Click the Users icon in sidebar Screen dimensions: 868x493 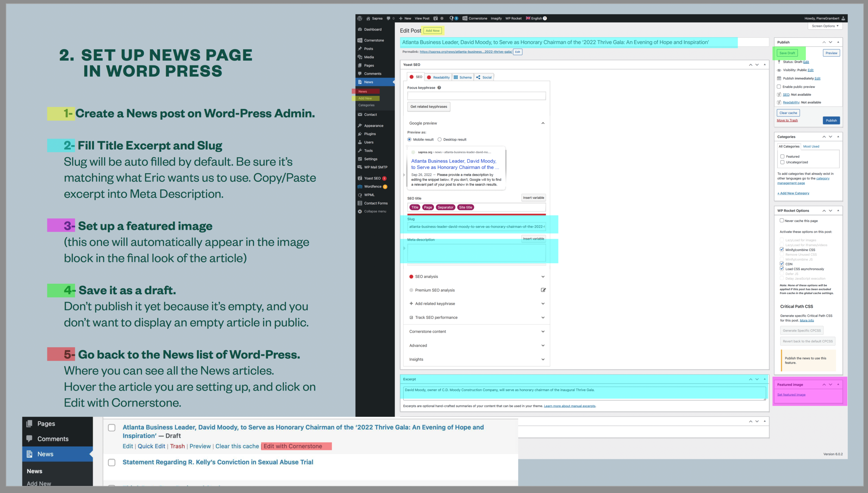coord(360,142)
